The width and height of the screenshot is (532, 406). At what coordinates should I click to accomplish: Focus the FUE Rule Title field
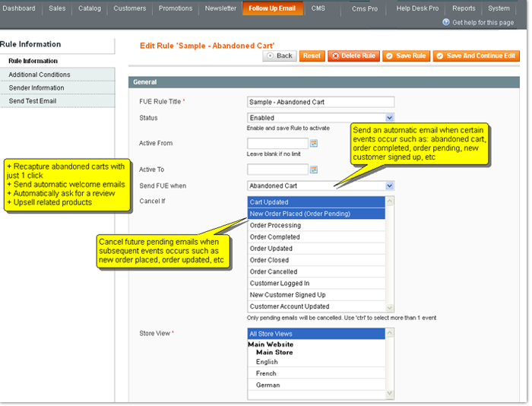321,102
